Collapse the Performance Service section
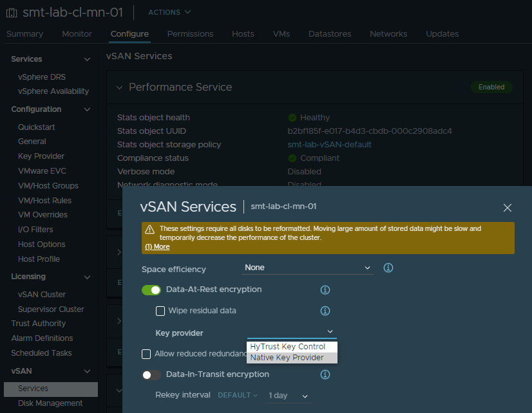 click(119, 87)
